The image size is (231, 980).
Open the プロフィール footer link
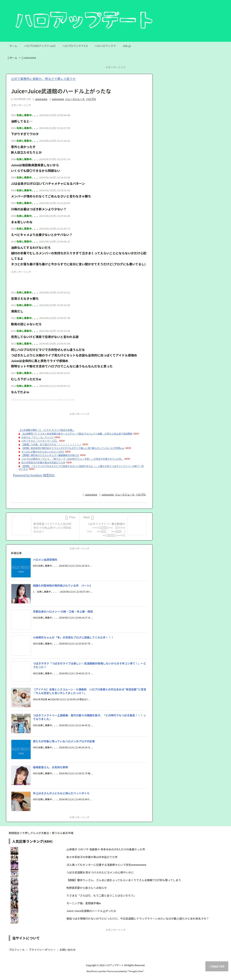pyautogui.click(x=17, y=950)
